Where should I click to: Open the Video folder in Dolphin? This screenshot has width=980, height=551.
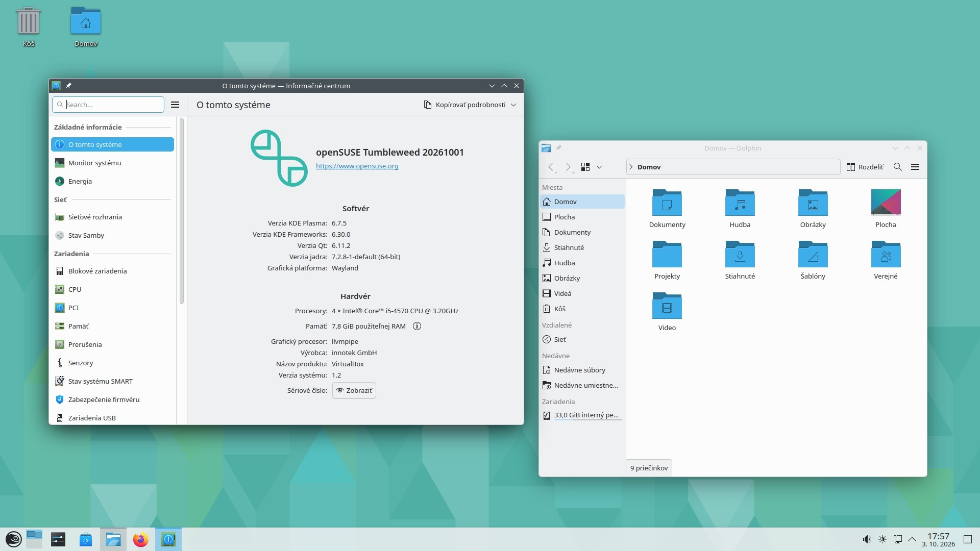667,311
